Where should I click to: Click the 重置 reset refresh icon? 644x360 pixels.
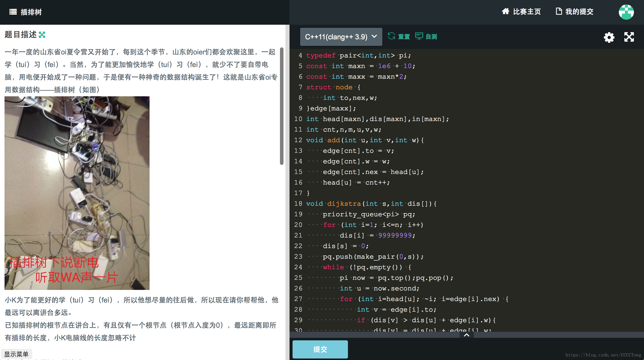pos(391,36)
